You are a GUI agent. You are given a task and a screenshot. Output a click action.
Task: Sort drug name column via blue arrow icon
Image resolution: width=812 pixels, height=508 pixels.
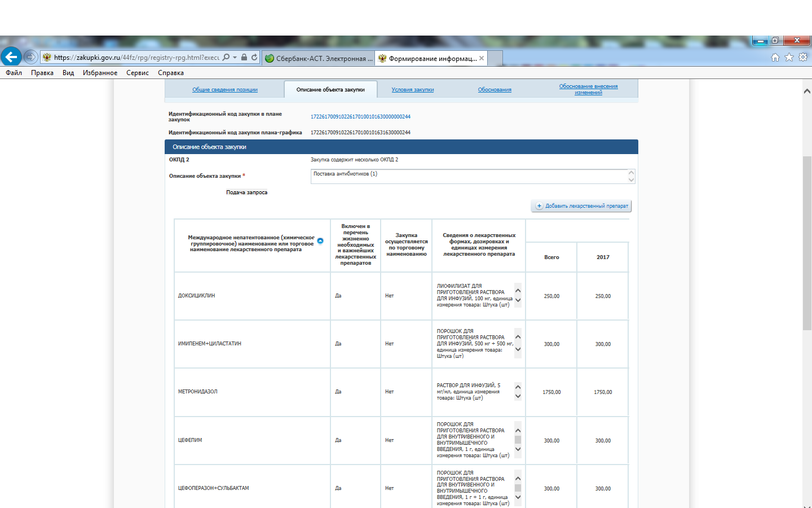[x=320, y=241]
